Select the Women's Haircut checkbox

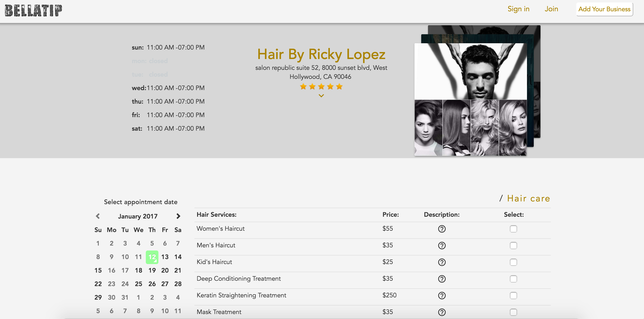coord(513,229)
